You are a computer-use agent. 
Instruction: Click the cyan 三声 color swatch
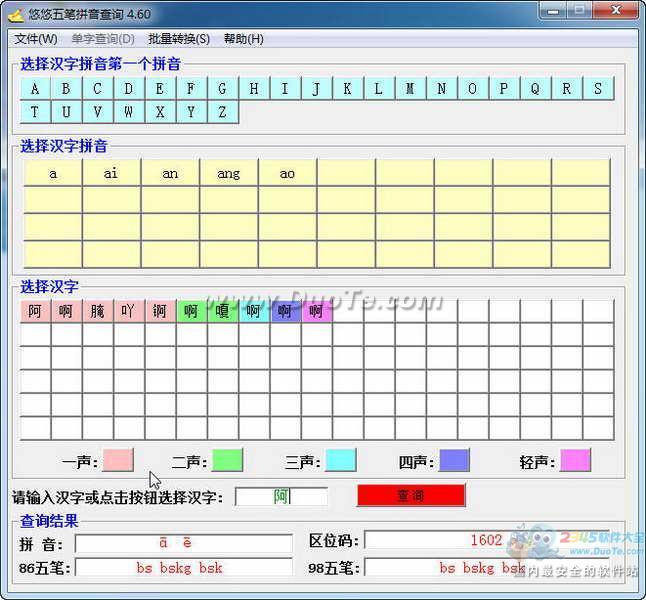click(341, 460)
